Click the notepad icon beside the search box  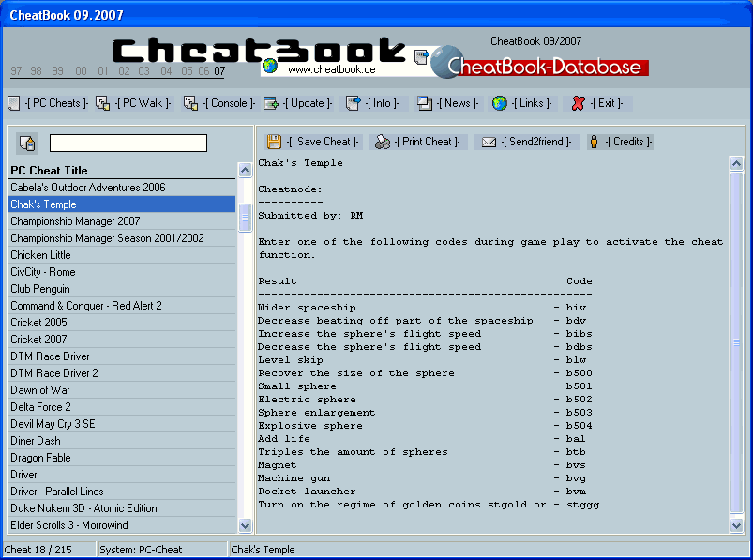coord(27,142)
